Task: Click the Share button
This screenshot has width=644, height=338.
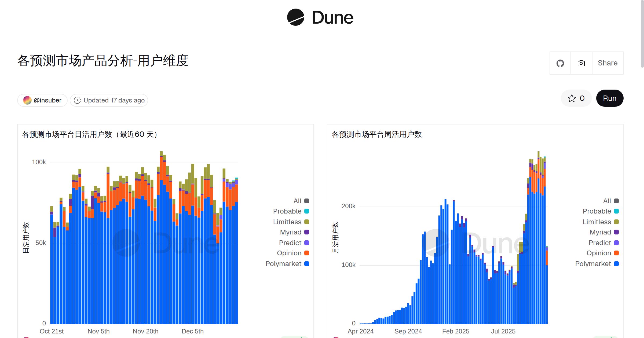Action: click(607, 63)
